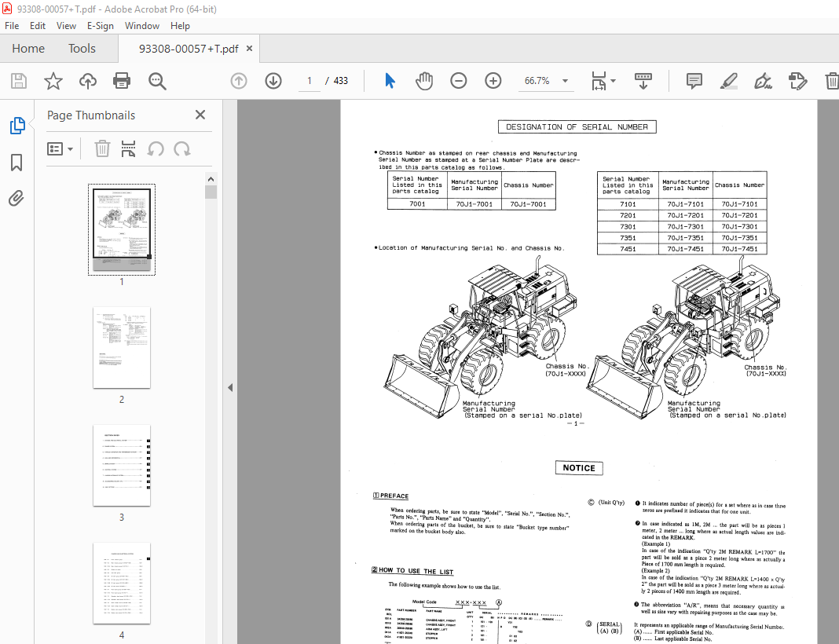Select the Highlight text tool
This screenshot has width=839, height=644.
[x=728, y=81]
